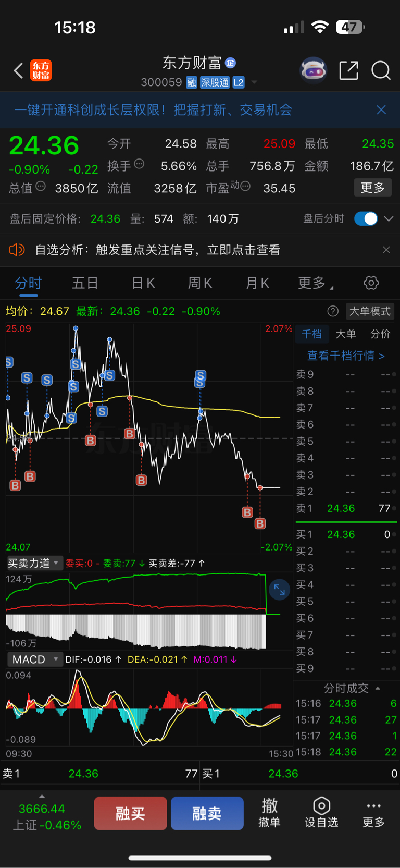
Task: Toggle 大单模式 button
Action: 370,311
